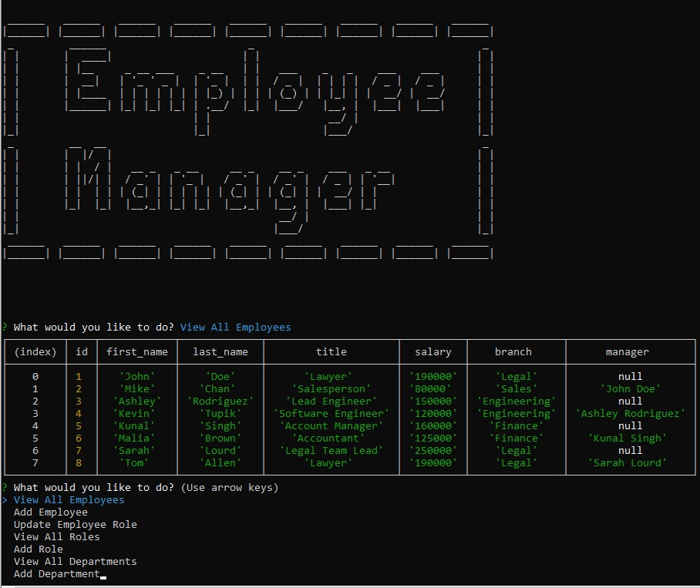Viewport: 700px width, 588px height.
Task: Click the last name 'Lourd' cell
Action: pyautogui.click(x=220, y=451)
